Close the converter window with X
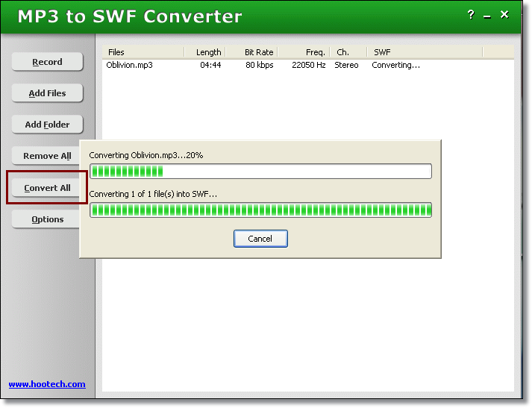 [504, 14]
